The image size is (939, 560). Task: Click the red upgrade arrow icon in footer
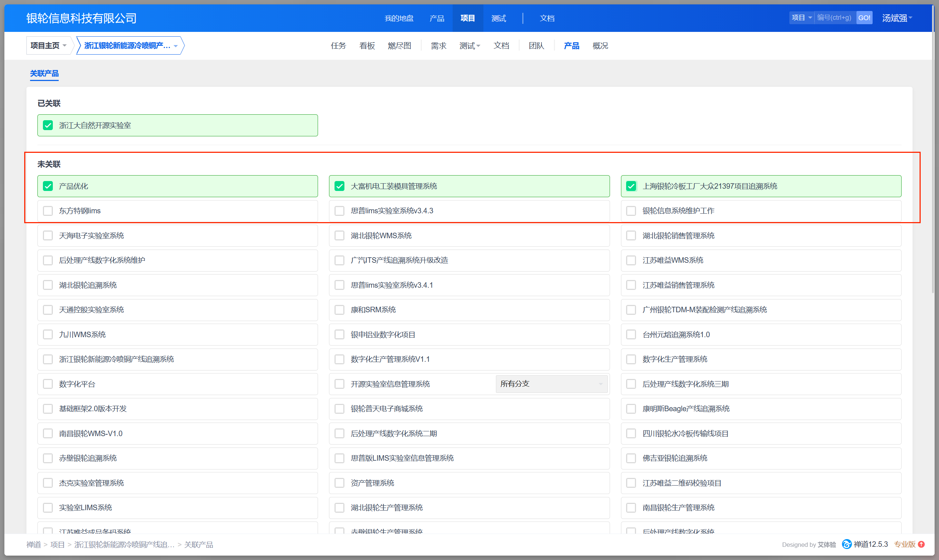coord(922,544)
